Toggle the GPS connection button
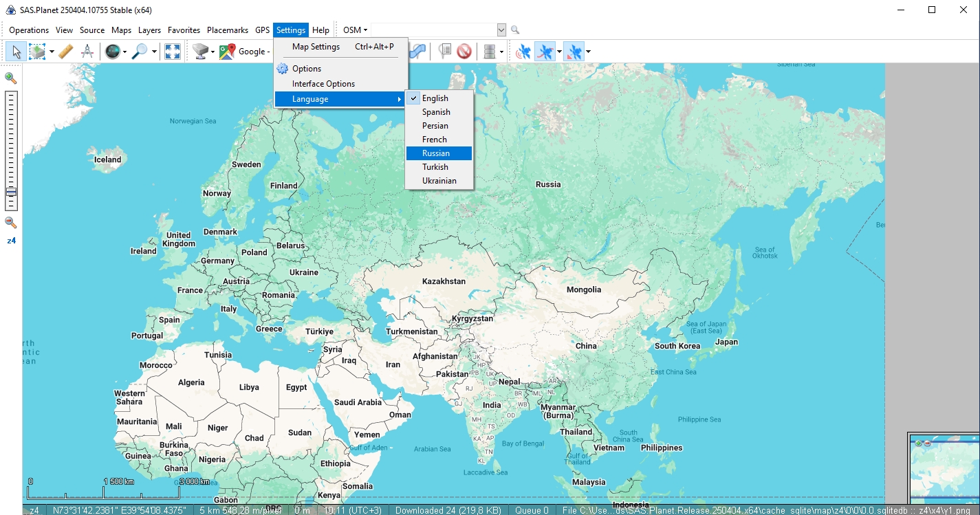 (524, 51)
